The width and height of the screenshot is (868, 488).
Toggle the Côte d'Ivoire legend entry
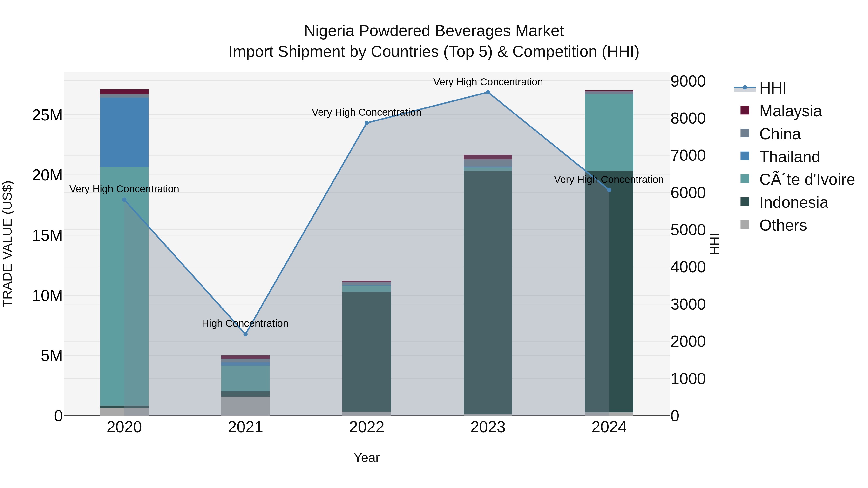[x=798, y=180]
